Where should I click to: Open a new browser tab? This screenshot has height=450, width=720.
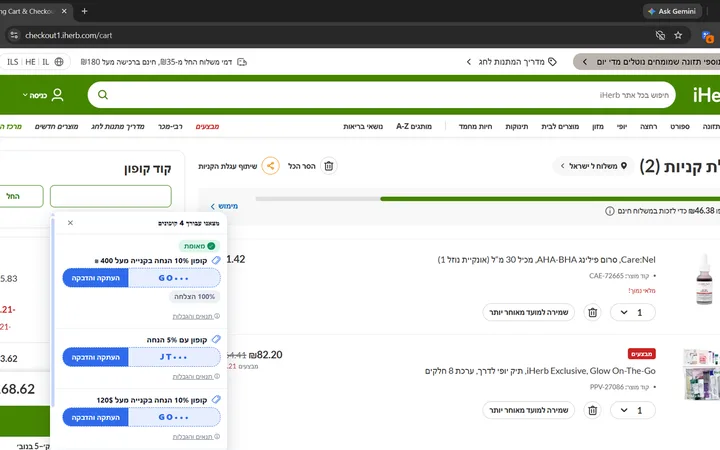[x=84, y=11]
